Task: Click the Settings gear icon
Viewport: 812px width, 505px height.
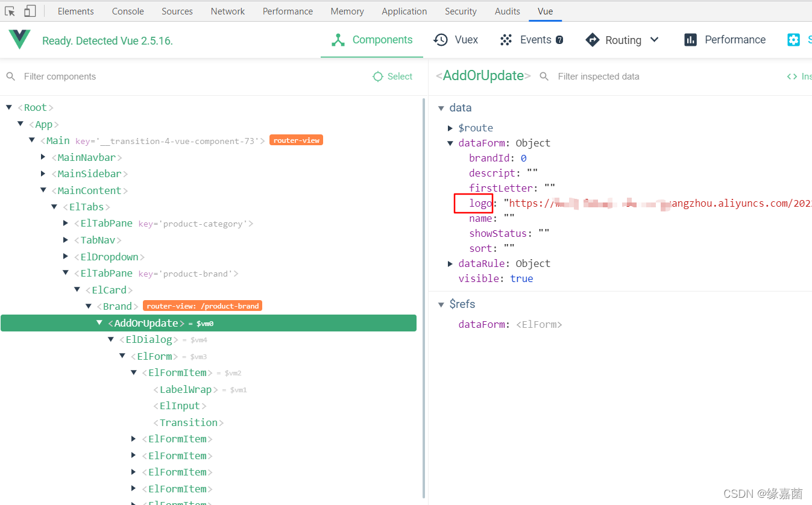Action: [794, 40]
